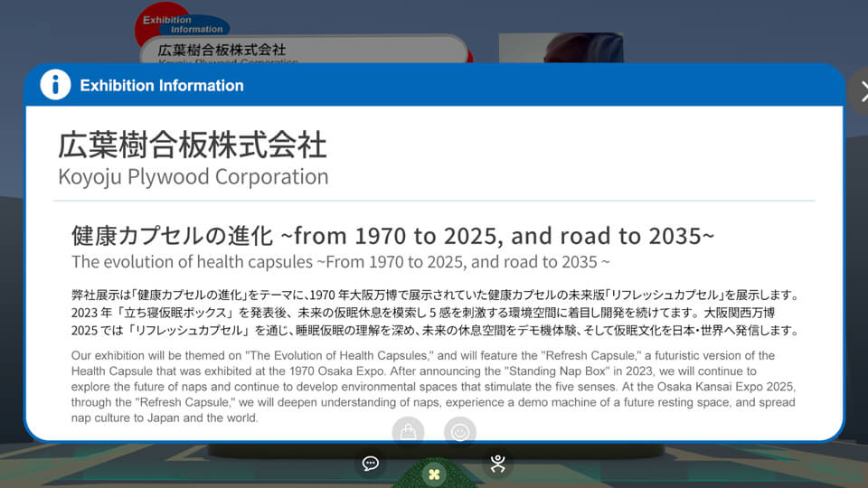868x488 pixels.
Task: Click the text Koyoju Plywood Corporation
Action: pos(193,176)
